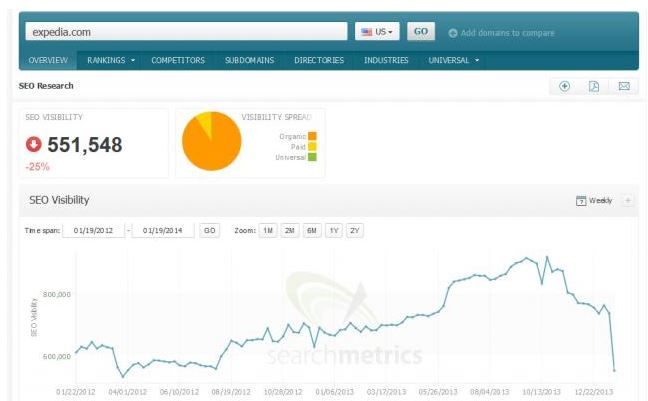Image resolution: width=648 pixels, height=401 pixels.
Task: Click the start date field 01/19/2012
Action: (93, 231)
